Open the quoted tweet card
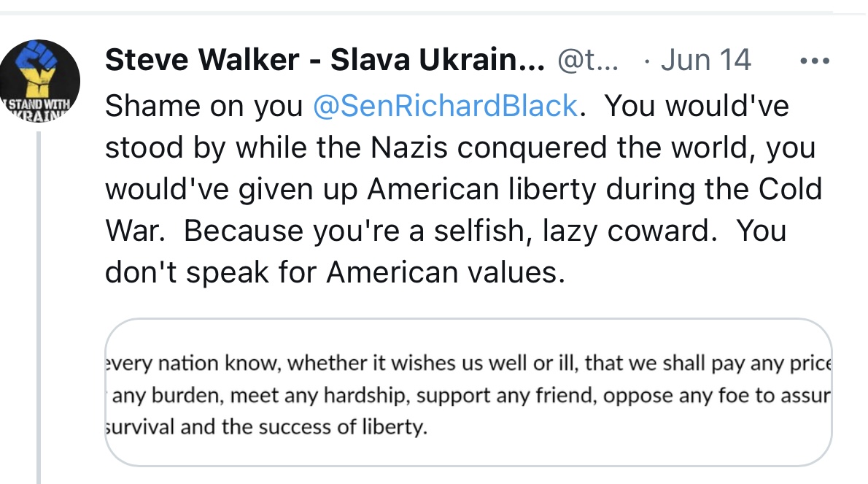The image size is (868, 484). 468,392
